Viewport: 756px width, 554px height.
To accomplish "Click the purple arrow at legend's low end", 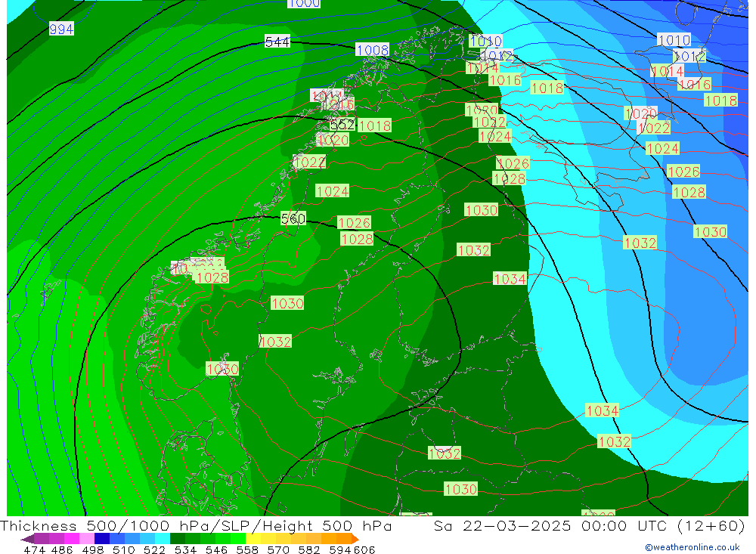I will point(27,539).
